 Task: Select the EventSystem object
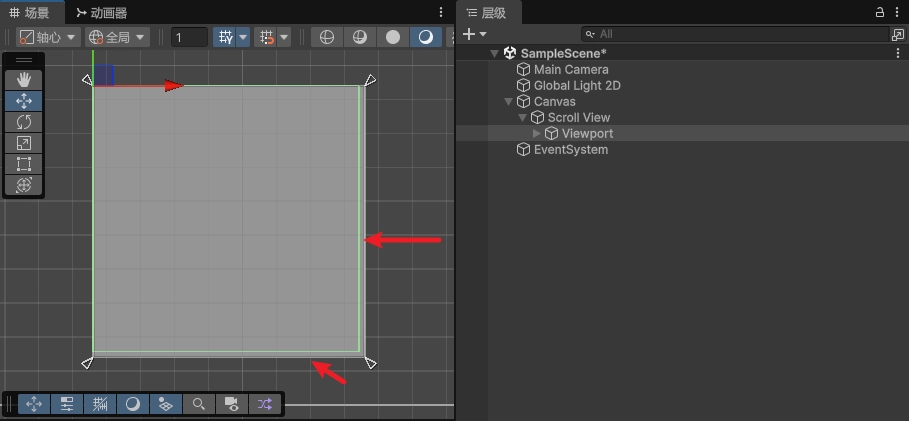571,150
